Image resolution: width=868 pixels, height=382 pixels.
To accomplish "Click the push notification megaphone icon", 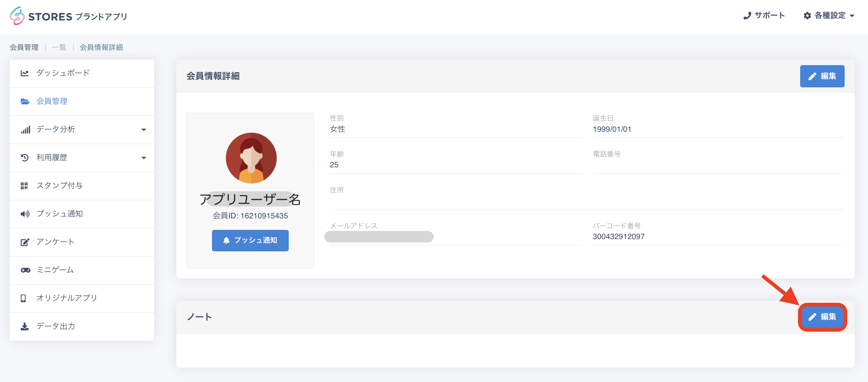I will (x=25, y=214).
